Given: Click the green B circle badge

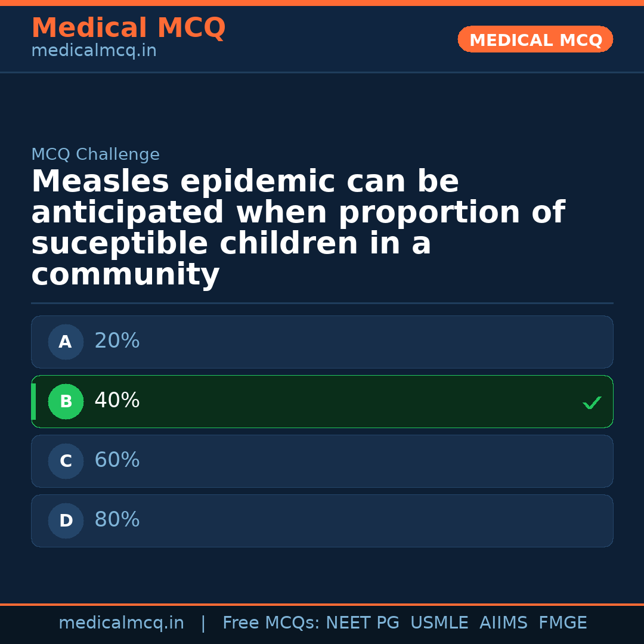Looking at the screenshot, I should (x=66, y=402).
